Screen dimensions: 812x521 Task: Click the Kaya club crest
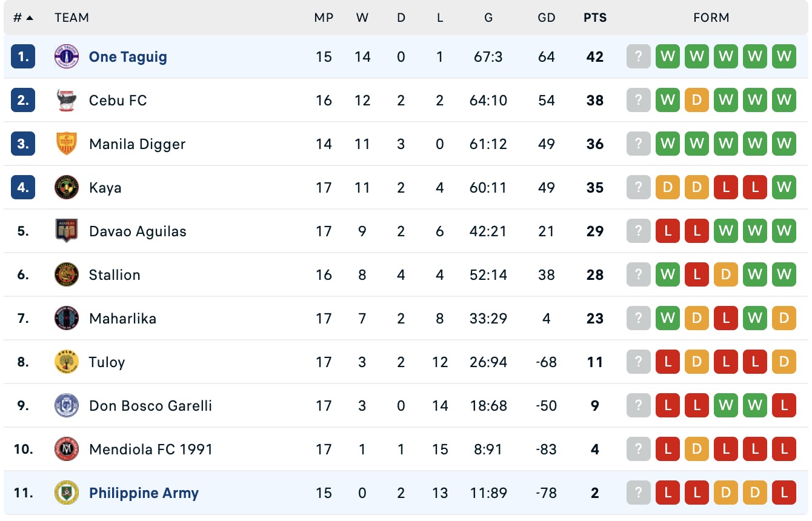coord(66,188)
